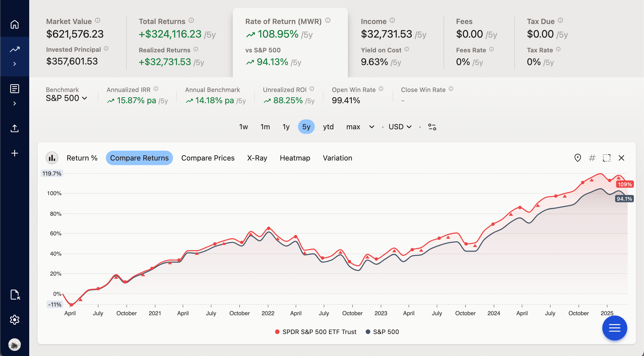Open the home icon in sidebar
Viewport: 644px width, 356px height.
pyautogui.click(x=14, y=24)
